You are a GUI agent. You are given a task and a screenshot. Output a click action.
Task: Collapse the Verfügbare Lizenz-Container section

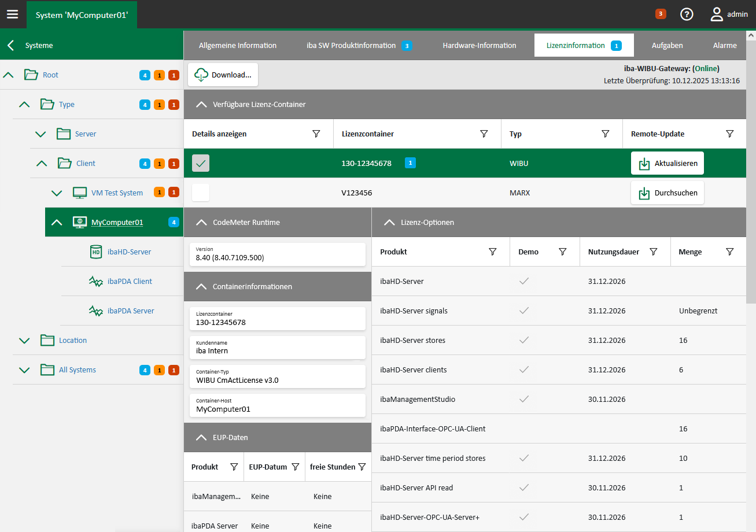[201, 104]
